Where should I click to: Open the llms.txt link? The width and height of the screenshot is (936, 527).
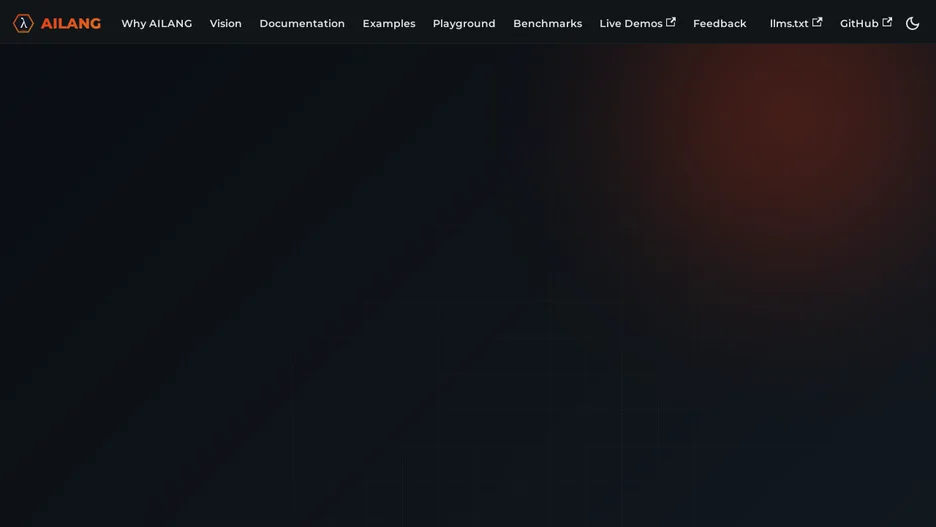point(796,23)
